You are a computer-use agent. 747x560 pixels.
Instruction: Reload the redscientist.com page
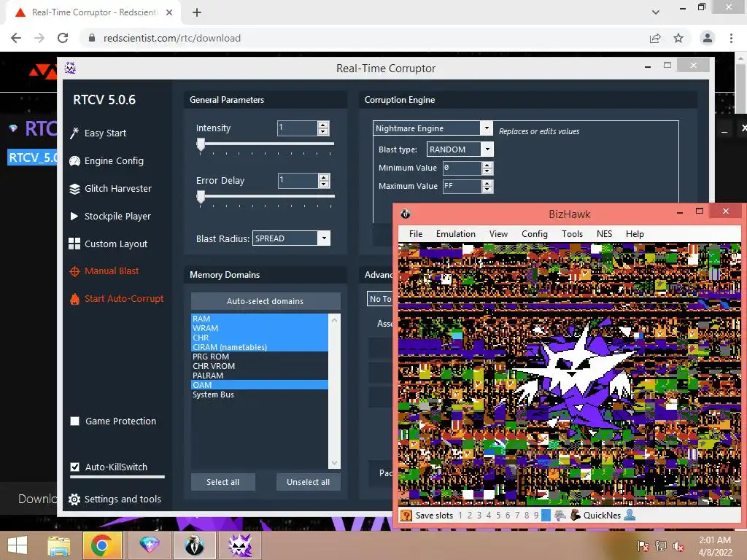coord(63,38)
